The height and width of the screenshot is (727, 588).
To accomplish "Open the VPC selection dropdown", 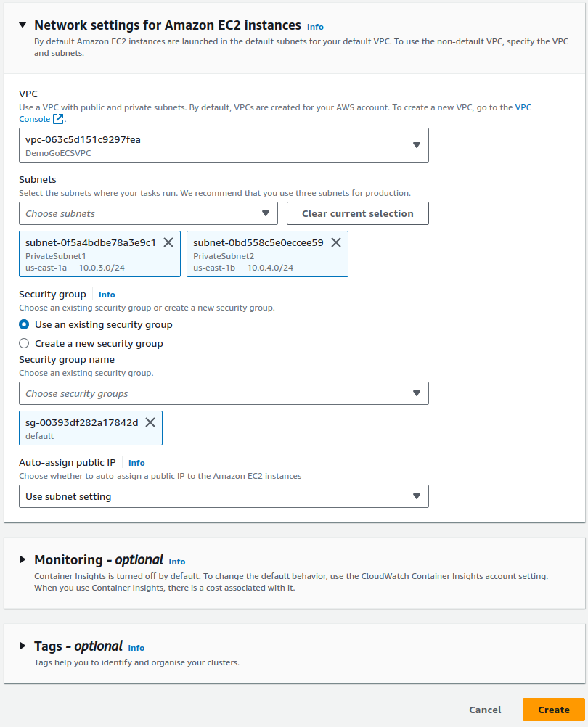I will coord(224,145).
